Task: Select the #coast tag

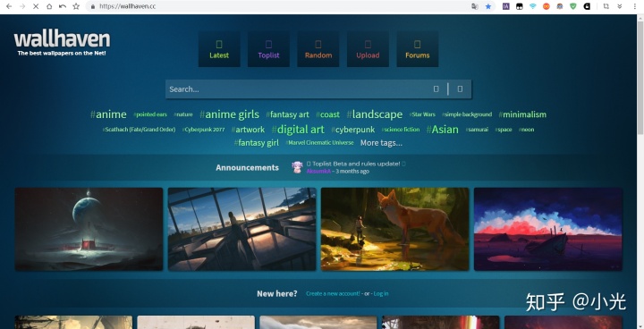Action: tap(327, 114)
